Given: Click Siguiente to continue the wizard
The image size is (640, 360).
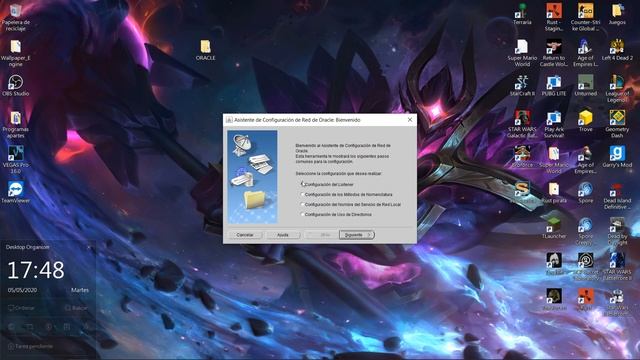Looking at the screenshot, I should (356, 235).
